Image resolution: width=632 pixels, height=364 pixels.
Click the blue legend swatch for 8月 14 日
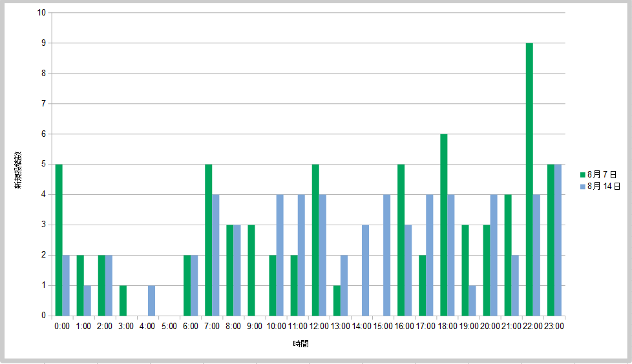[x=582, y=186]
